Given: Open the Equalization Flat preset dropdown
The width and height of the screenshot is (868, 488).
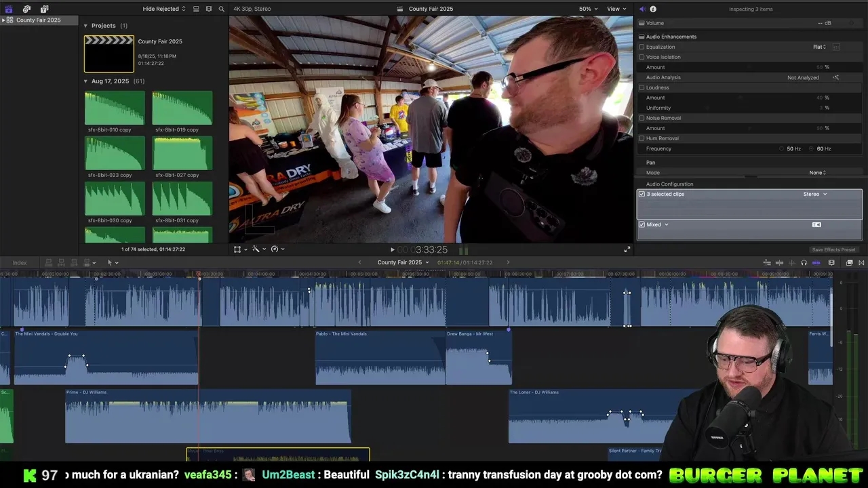Looking at the screenshot, I should [x=820, y=47].
